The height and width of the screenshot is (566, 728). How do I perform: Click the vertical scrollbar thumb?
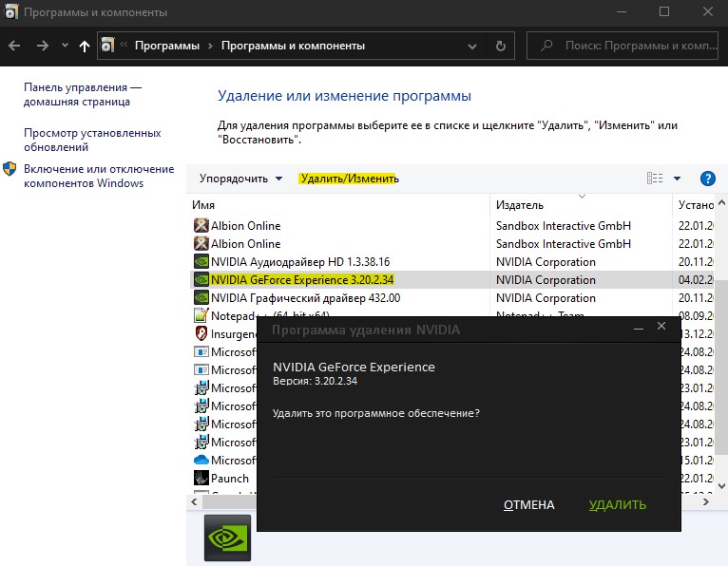[721, 368]
